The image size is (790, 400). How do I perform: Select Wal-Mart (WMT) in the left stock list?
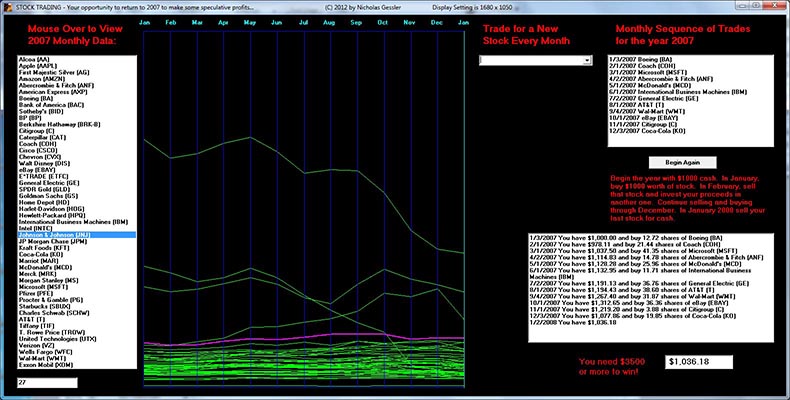(x=77, y=359)
